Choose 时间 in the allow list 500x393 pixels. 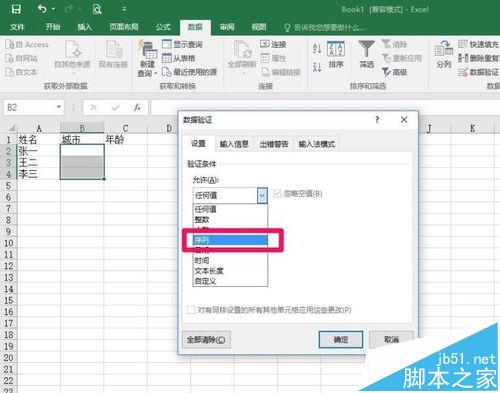pos(230,260)
